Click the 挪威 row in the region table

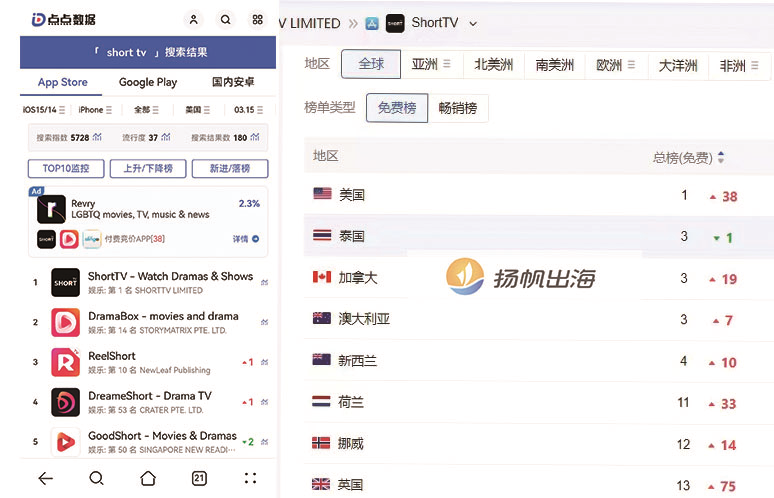(539, 444)
